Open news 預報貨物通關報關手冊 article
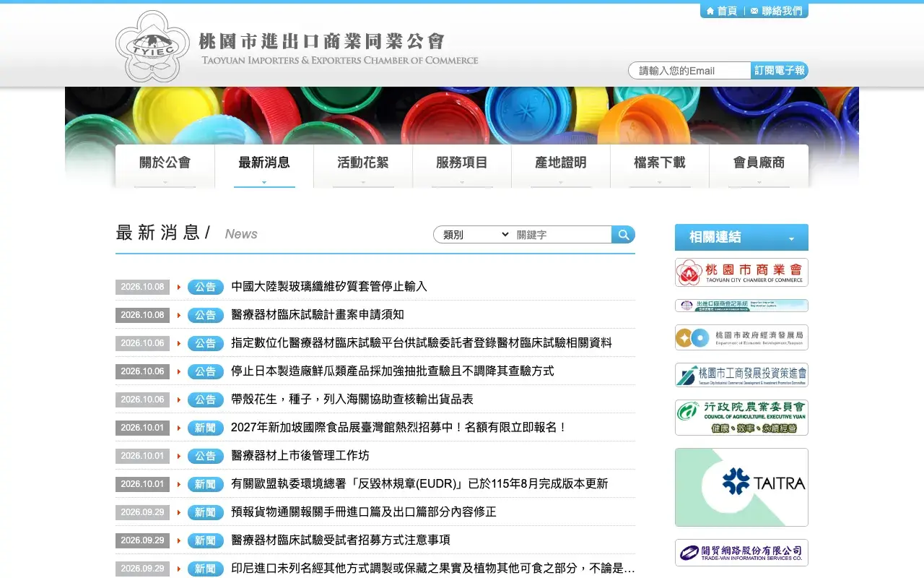The height and width of the screenshot is (578, 924). (x=364, y=512)
